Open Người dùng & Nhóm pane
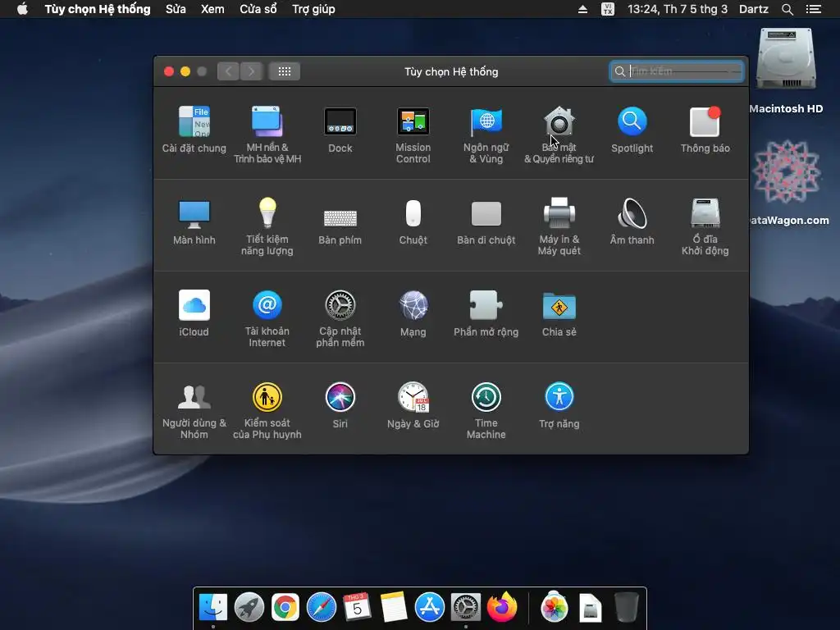The image size is (840, 630). pyautogui.click(x=194, y=410)
